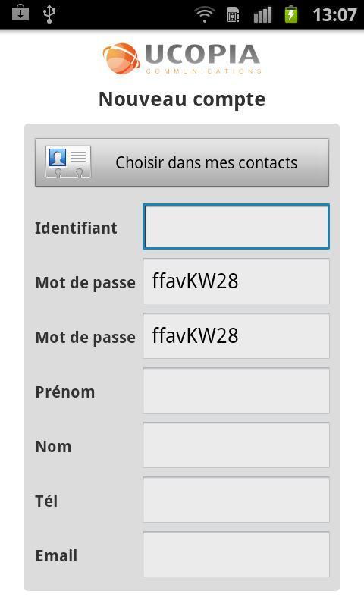Image resolution: width=364 pixels, height=607 pixels.
Task: Click the Prénom text field
Action: 236,391
